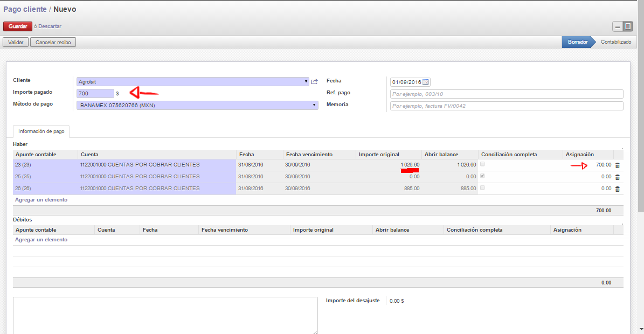Screen dimensions: 644x334
Task: Delete row 26 (26) with trash icon
Action: [617, 189]
